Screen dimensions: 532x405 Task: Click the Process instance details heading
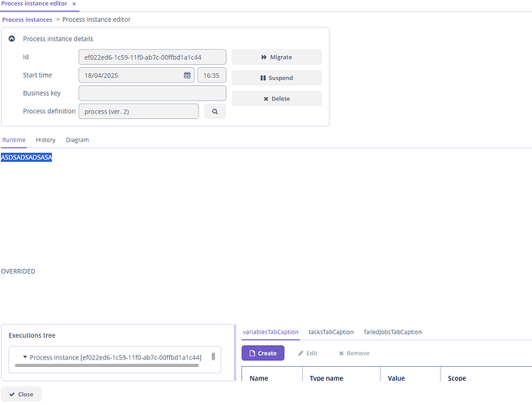click(x=58, y=39)
